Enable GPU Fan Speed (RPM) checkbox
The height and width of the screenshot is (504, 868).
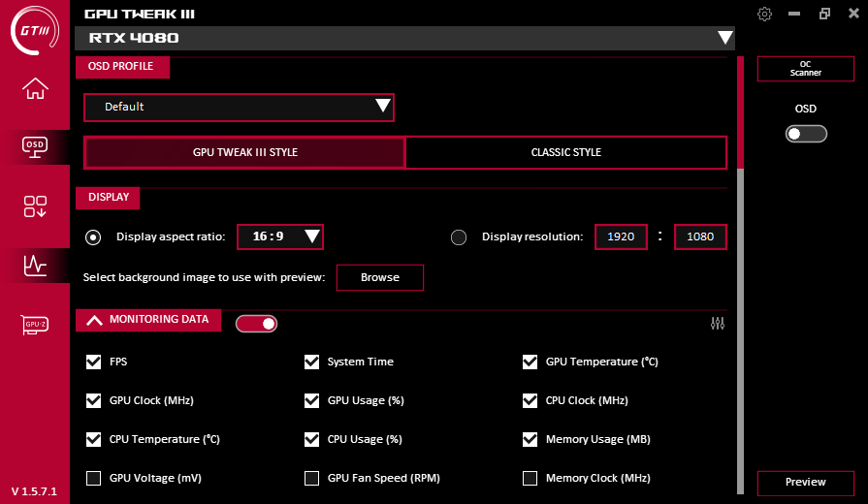click(x=311, y=478)
